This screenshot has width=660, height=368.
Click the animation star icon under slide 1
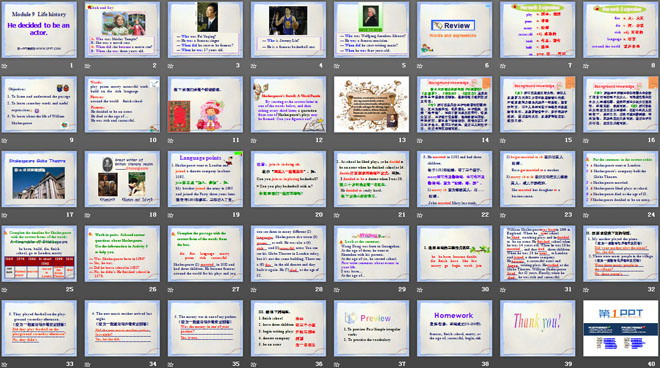point(5,66)
